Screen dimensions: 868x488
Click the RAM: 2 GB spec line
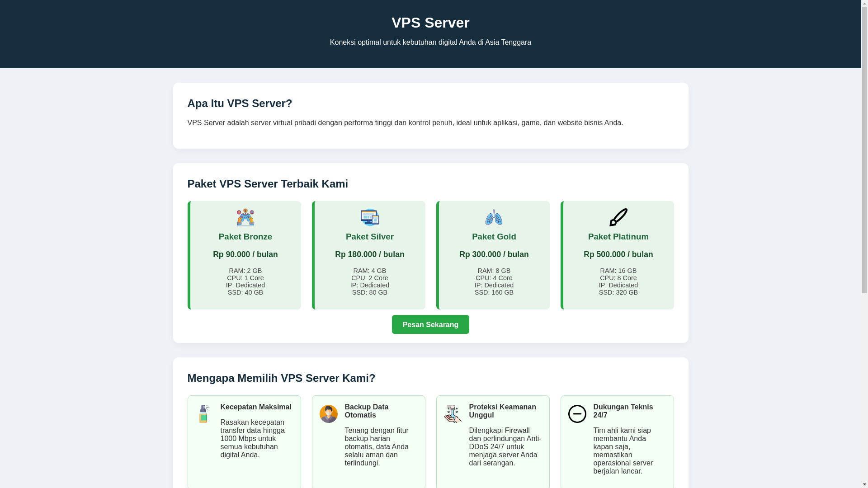click(245, 271)
